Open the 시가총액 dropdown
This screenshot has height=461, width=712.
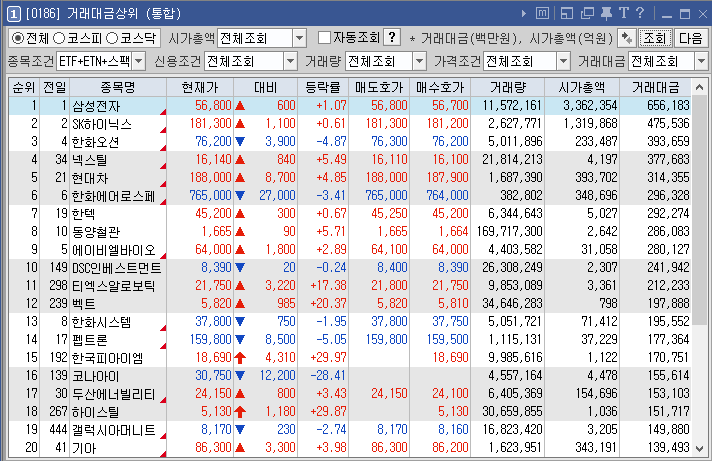point(299,38)
